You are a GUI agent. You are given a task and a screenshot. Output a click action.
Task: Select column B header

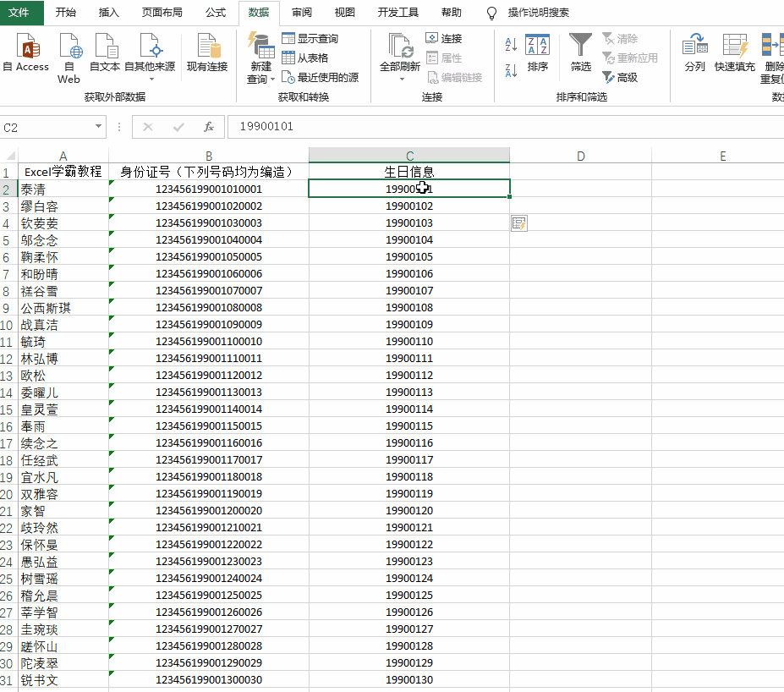click(x=209, y=156)
